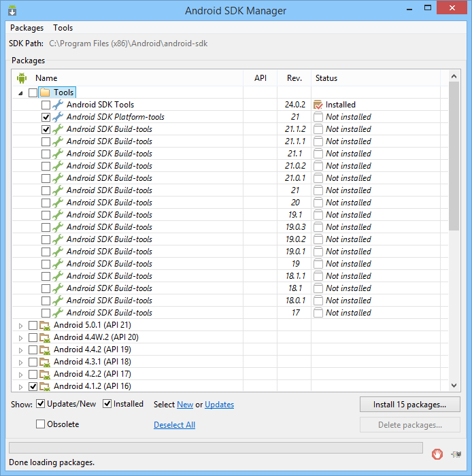
Task: Uncheck Android 4.1.2 (API 16) checkbox
Action: [33, 386]
